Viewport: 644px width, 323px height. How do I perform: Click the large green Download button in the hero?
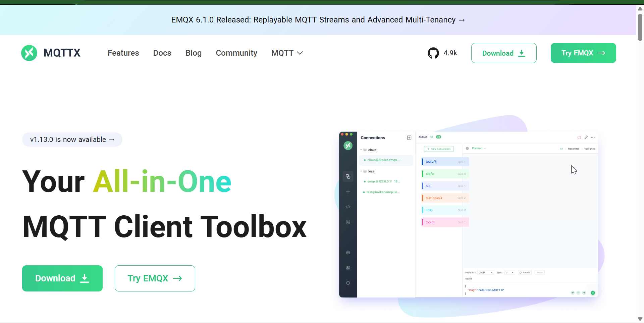click(62, 278)
